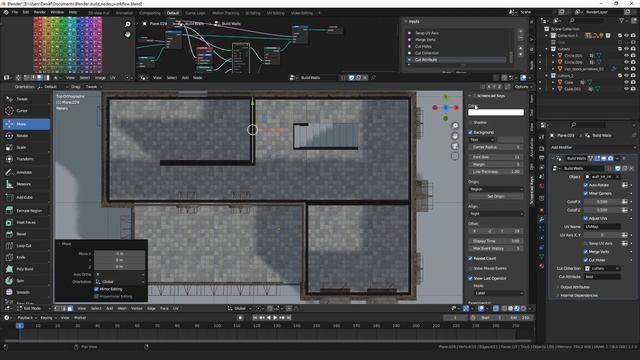The image size is (640, 360).
Task: Collapse the Screencast Keys panel
Action: pos(470,96)
